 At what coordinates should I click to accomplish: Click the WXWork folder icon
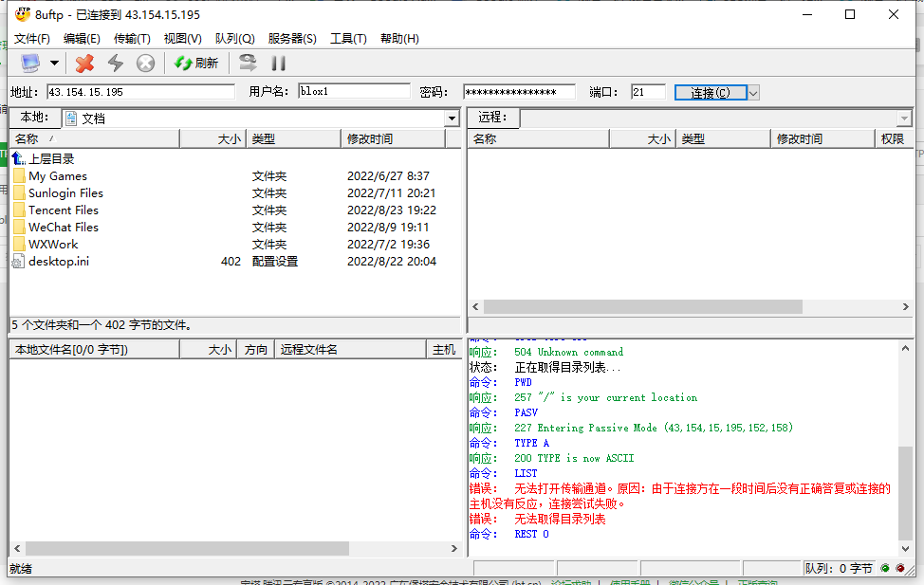[19, 245]
